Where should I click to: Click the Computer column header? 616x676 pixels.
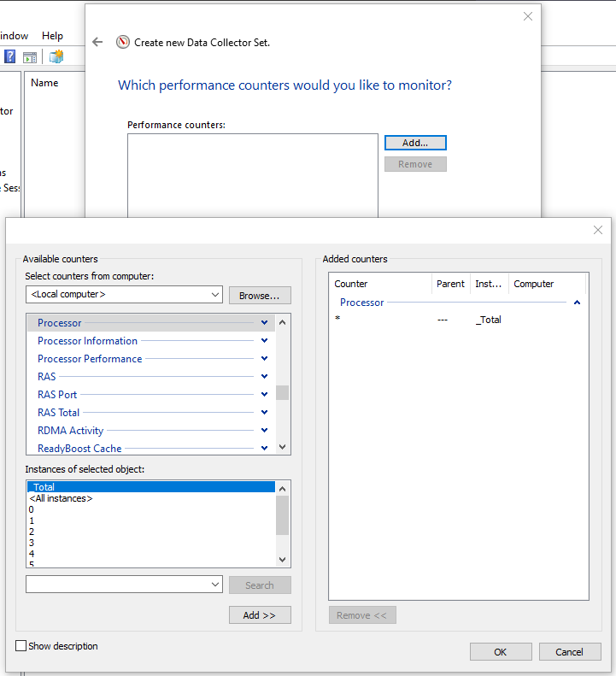547,284
